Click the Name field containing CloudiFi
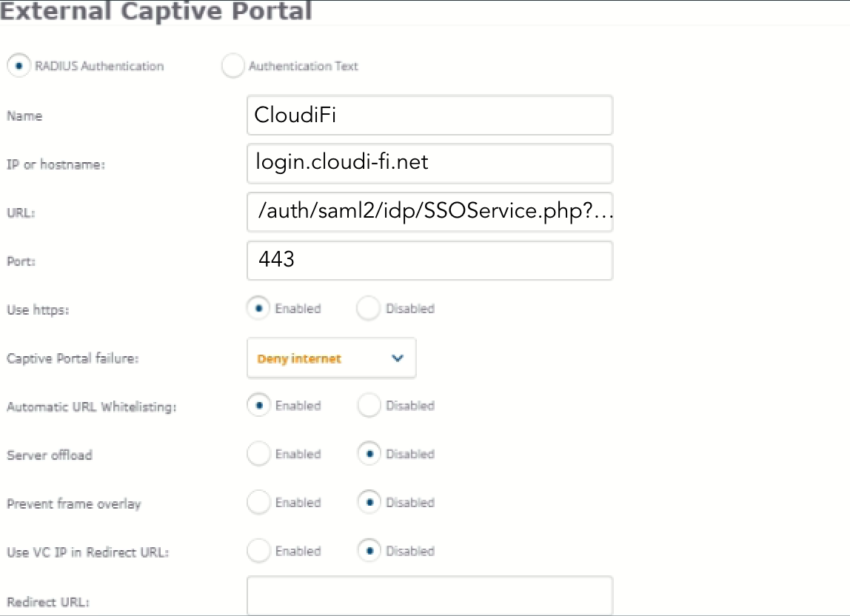The width and height of the screenshot is (850, 616). pos(429,115)
